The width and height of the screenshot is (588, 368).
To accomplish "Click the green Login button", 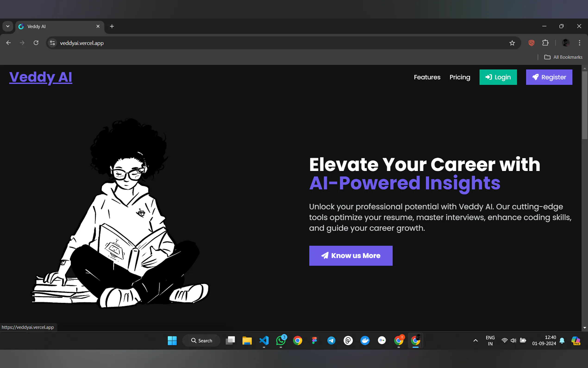I will point(498,77).
